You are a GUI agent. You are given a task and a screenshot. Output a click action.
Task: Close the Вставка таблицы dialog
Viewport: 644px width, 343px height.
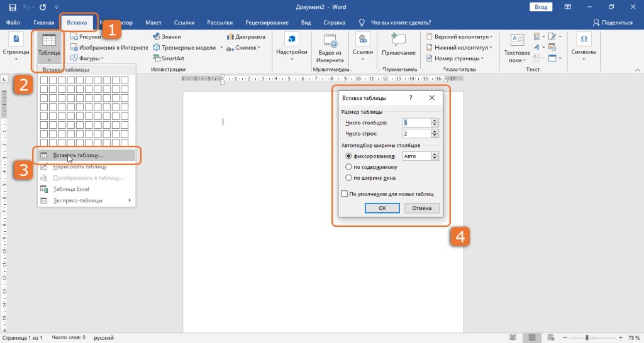(x=431, y=98)
